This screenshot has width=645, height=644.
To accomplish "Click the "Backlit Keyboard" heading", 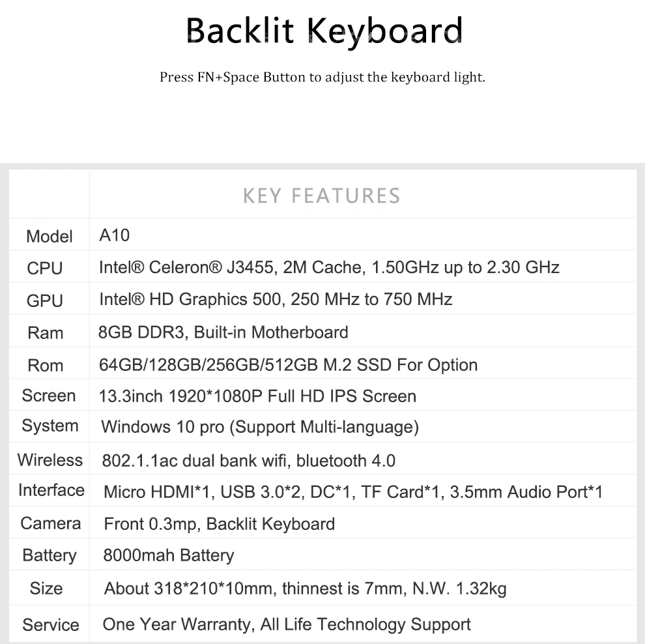I will pos(324,31).
